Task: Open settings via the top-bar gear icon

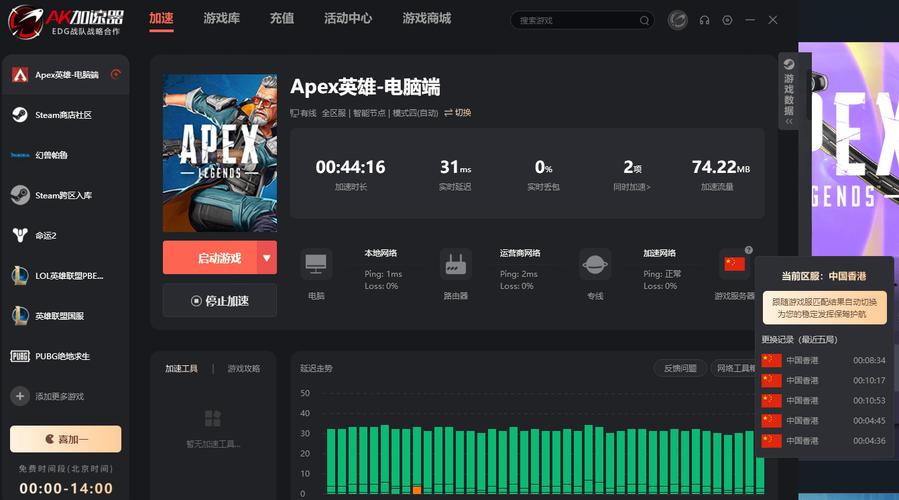Action: click(x=727, y=20)
